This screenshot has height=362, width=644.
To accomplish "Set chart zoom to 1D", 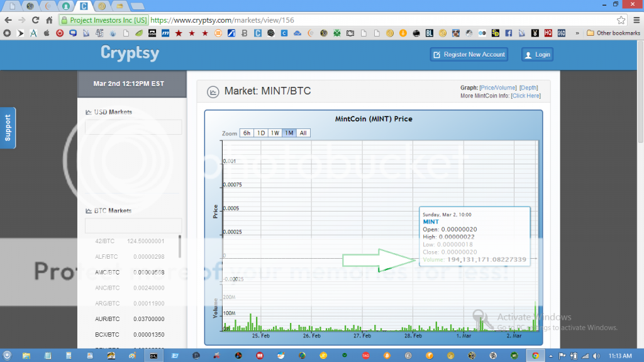I will tap(261, 133).
